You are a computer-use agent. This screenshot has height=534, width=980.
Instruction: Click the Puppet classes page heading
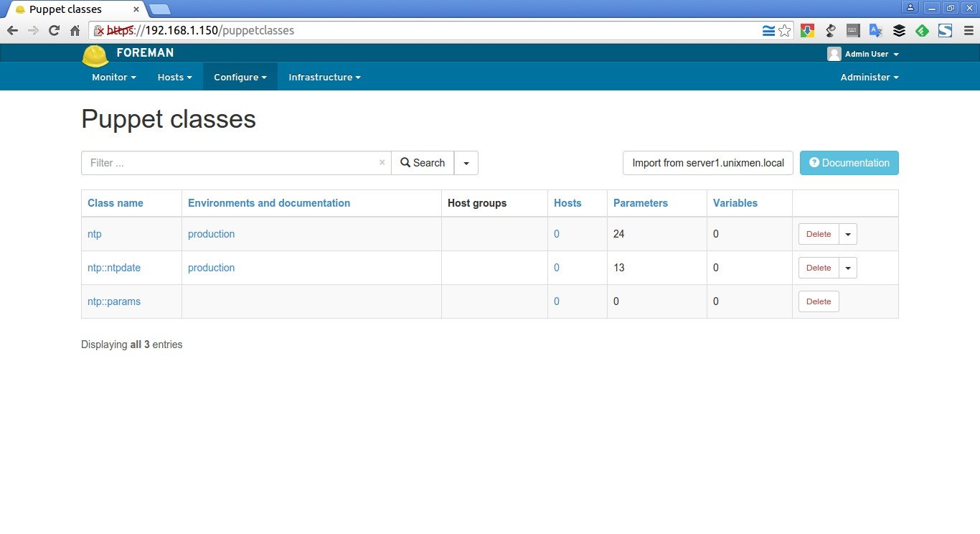click(x=169, y=119)
